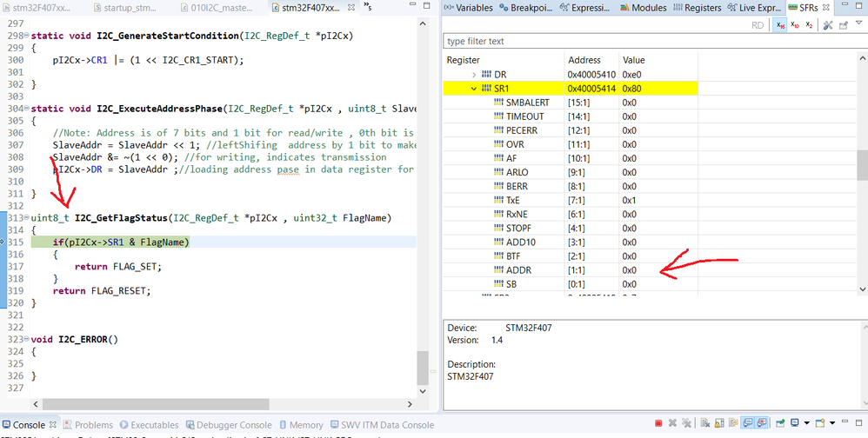
Task: Switch to the Registers tab
Action: click(x=697, y=8)
